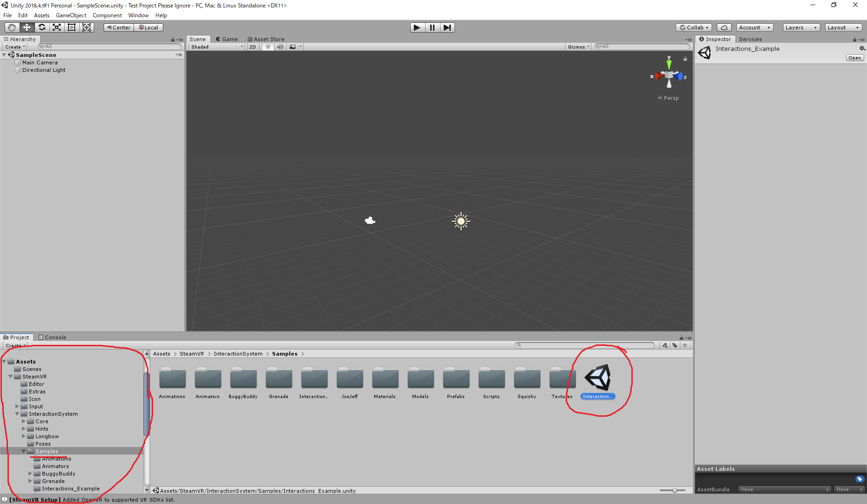Select the Prefabs folder thumbnail

pos(456,378)
